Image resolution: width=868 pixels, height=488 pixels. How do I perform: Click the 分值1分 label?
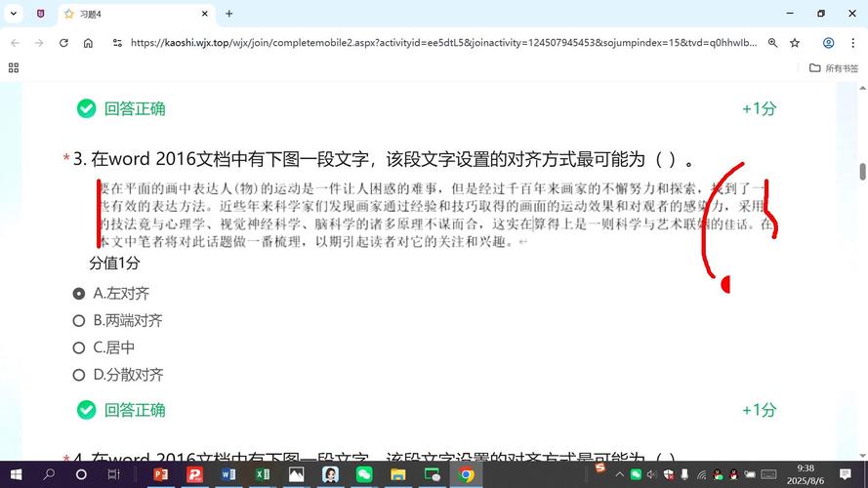[114, 263]
